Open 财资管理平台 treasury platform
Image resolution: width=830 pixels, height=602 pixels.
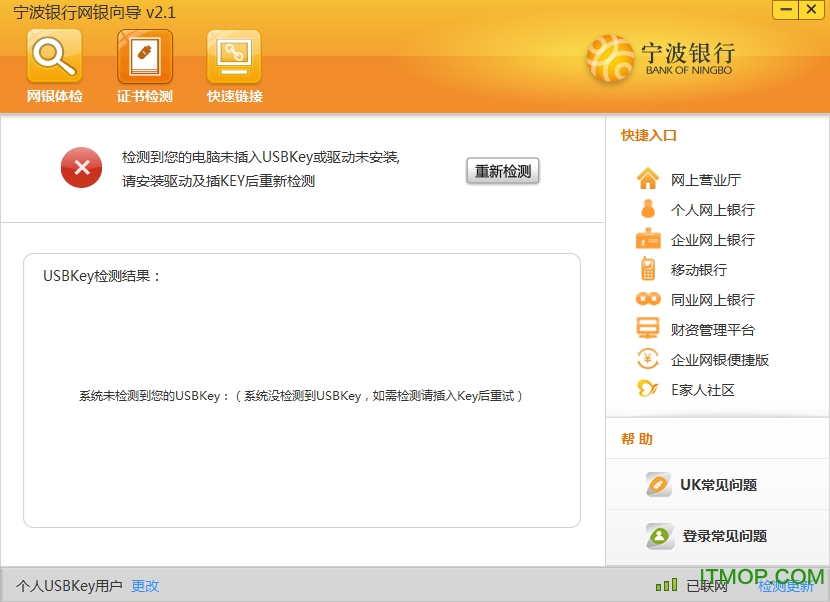pyautogui.click(x=714, y=329)
